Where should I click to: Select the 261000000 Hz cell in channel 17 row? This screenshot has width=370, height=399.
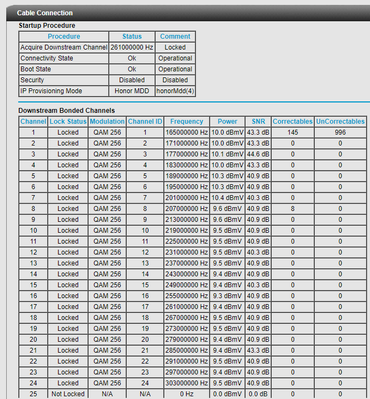187,307
